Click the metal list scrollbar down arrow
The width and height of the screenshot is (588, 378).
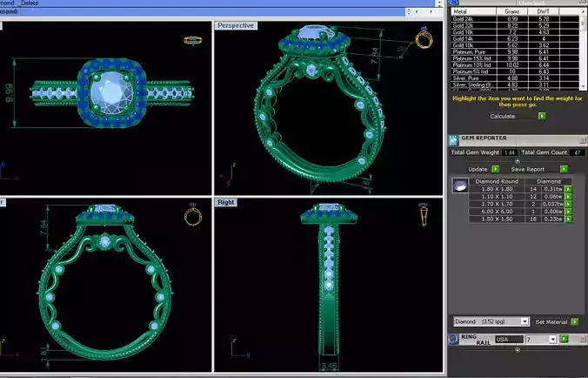click(583, 87)
